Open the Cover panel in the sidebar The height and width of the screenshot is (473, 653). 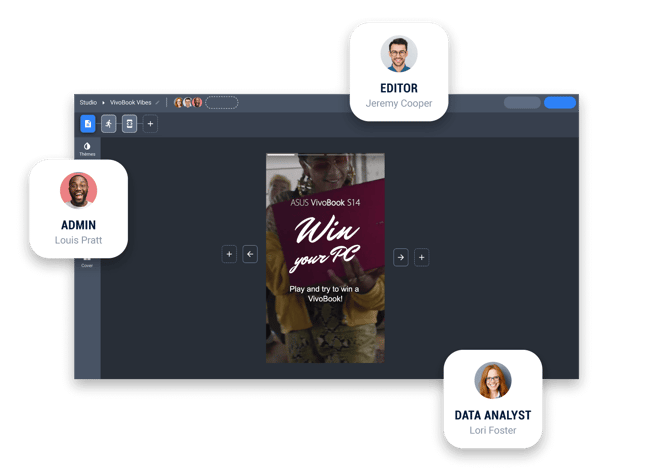87,263
